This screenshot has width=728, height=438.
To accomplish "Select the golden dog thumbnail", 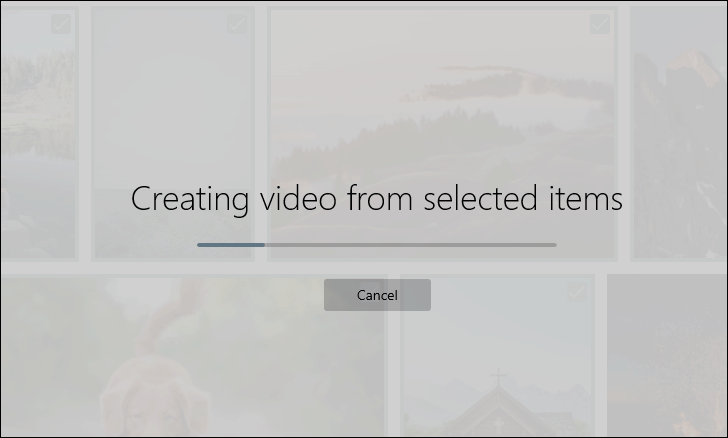I will coord(193,356).
